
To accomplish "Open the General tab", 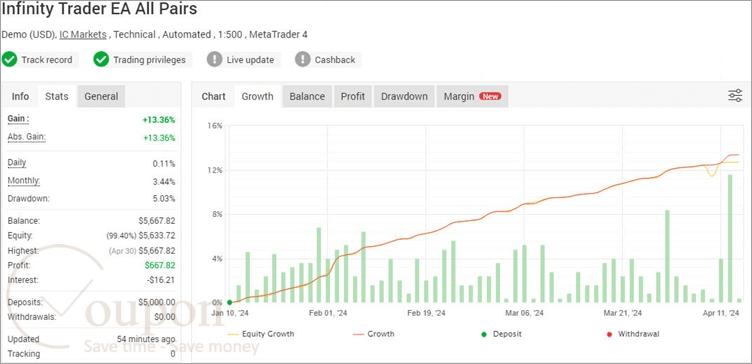I will pos(101,96).
